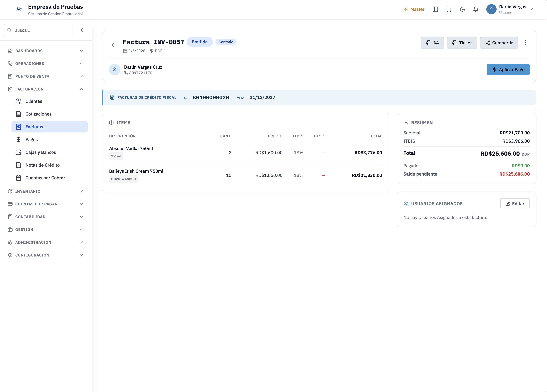Click the Contado payment badge
This screenshot has height=392, width=547.
coord(226,42)
